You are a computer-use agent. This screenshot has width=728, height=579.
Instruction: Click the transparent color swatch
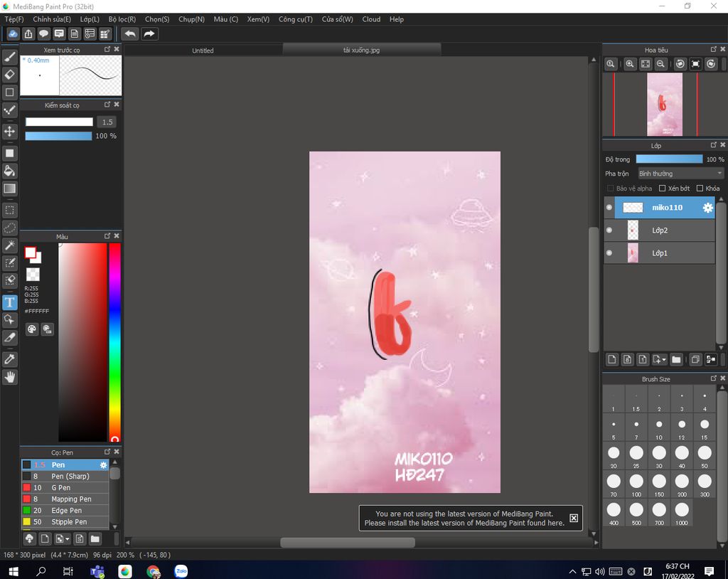pos(33,274)
